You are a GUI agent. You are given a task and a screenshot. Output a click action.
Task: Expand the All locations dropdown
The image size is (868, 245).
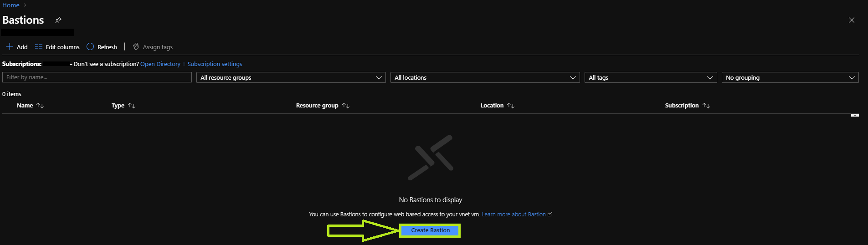click(485, 77)
